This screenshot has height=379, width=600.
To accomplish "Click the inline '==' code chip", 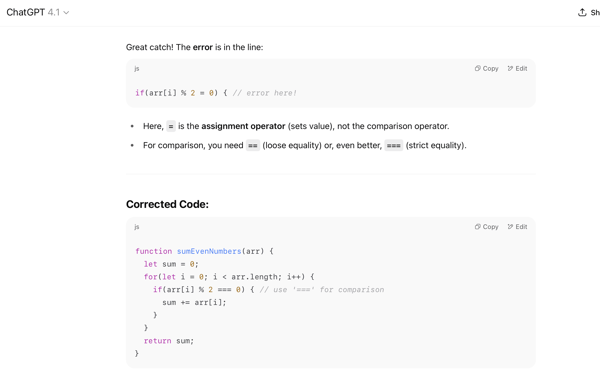I will click(x=253, y=145).
